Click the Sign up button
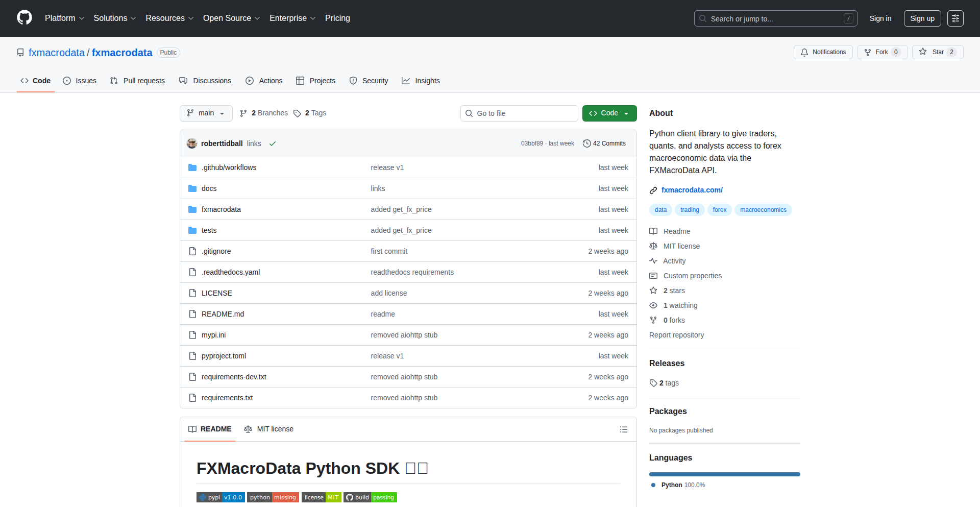Screen dimensions: 980x507 coord(922,18)
